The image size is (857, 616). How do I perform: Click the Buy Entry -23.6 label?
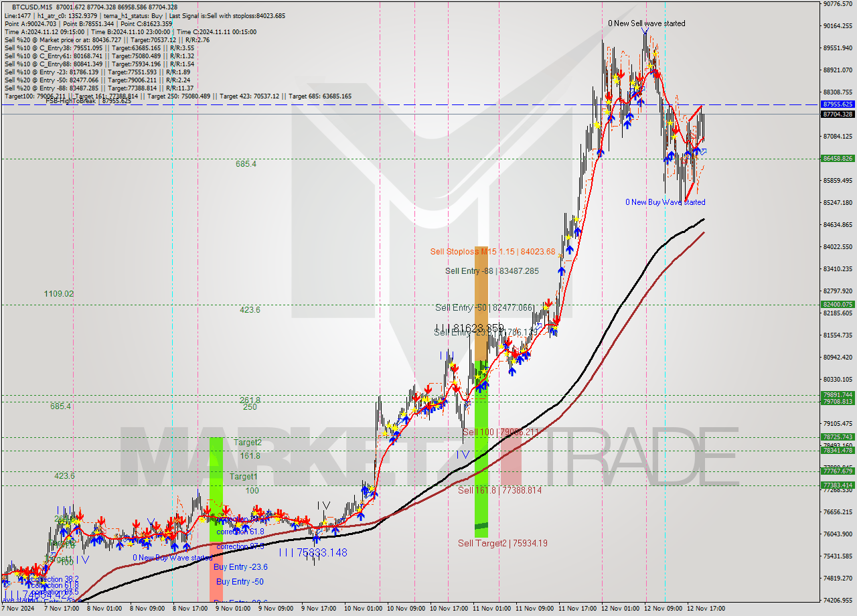click(241, 567)
